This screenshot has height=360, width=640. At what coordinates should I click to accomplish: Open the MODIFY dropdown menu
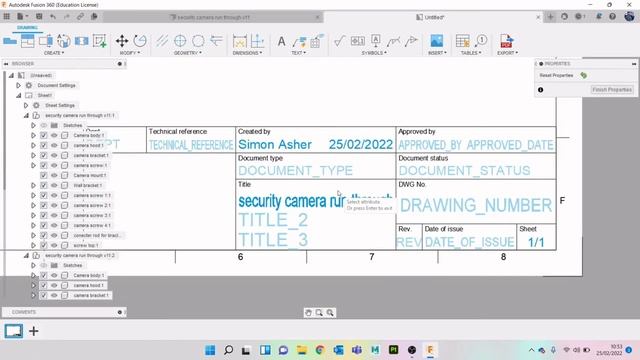click(x=130, y=53)
